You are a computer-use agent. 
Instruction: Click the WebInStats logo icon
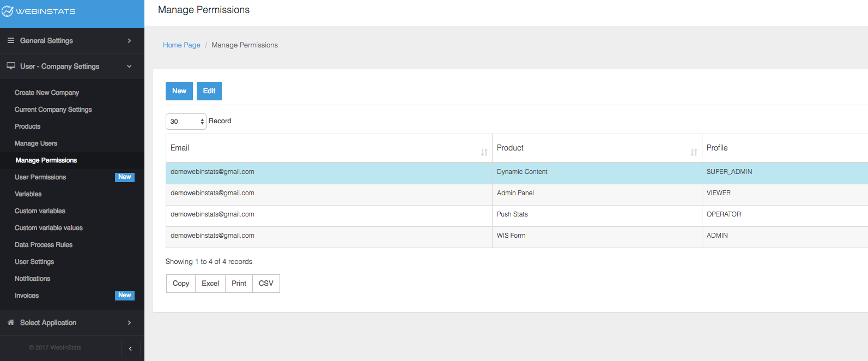pos(8,11)
